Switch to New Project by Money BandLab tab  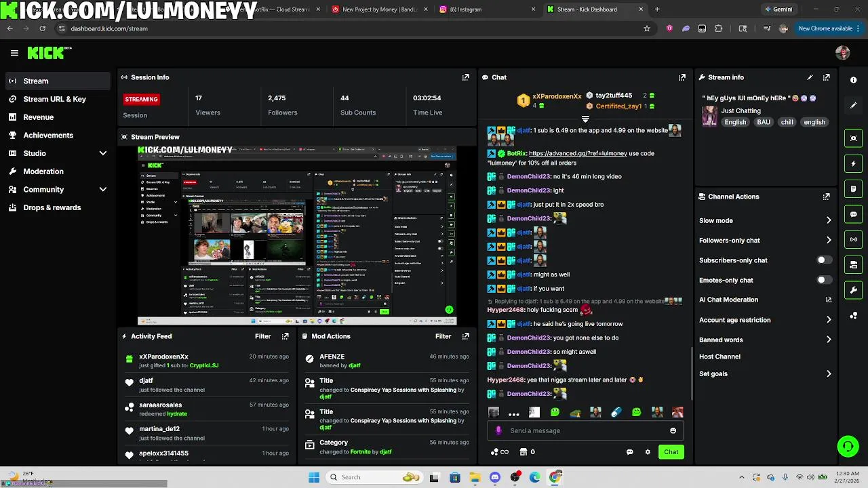[x=380, y=9]
